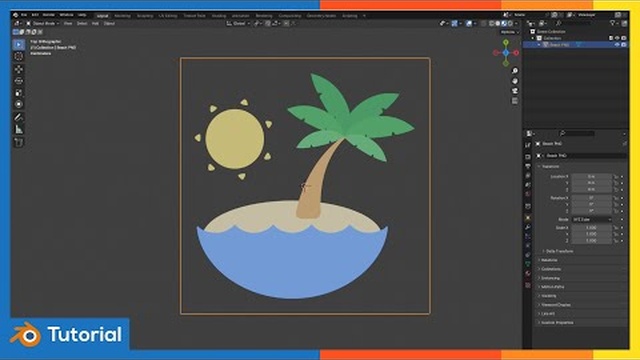640x360 pixels.
Task: Open the Texture properties tab
Action: tap(528, 285)
